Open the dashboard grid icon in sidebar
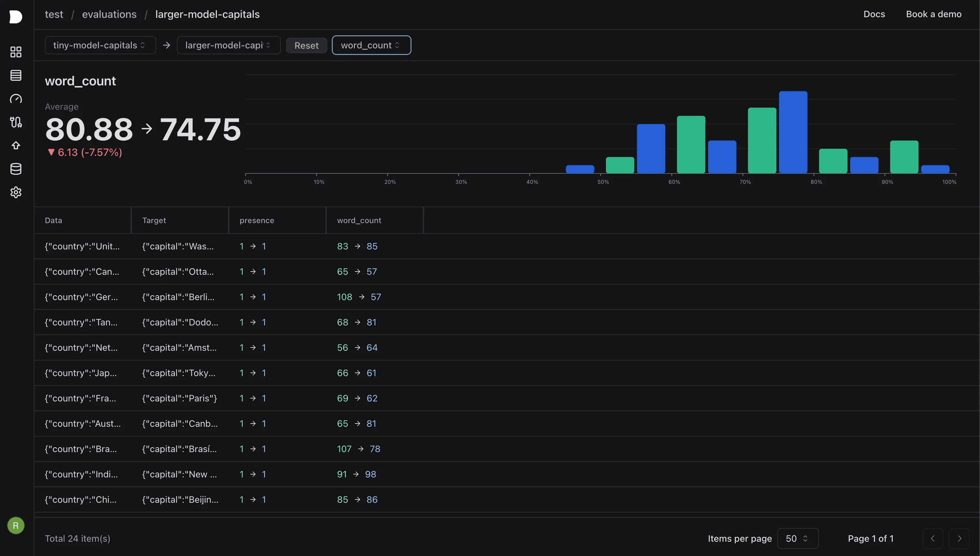Screen dimensions: 980x556 (16, 52)
